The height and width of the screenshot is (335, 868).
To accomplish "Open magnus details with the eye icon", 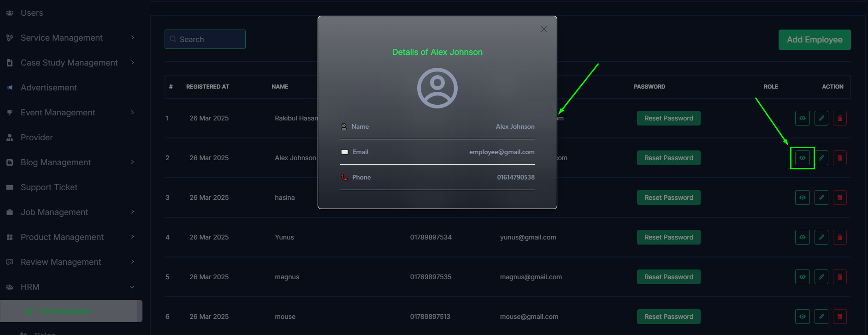I will coord(802,277).
